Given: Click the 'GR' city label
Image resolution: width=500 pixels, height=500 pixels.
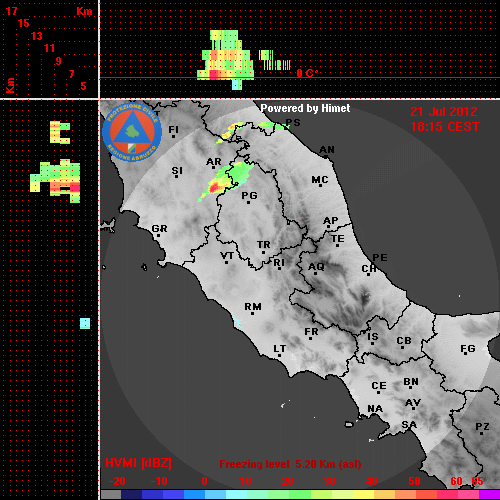Looking at the screenshot, I should coord(159,229).
